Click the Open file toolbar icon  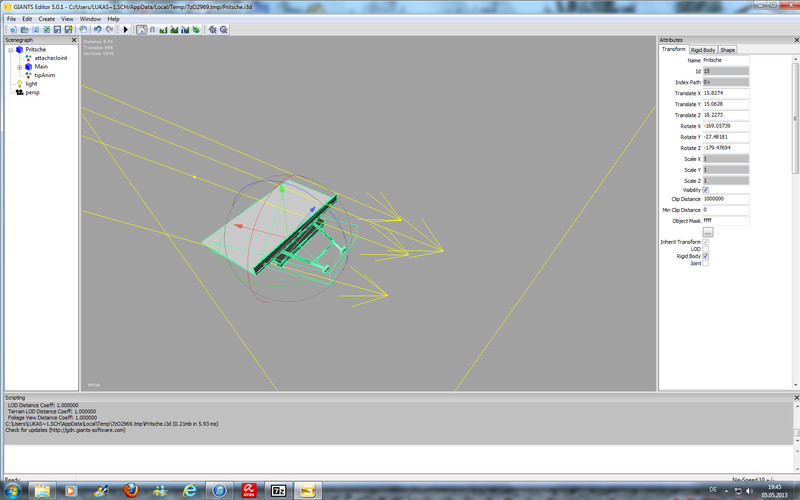click(x=24, y=30)
